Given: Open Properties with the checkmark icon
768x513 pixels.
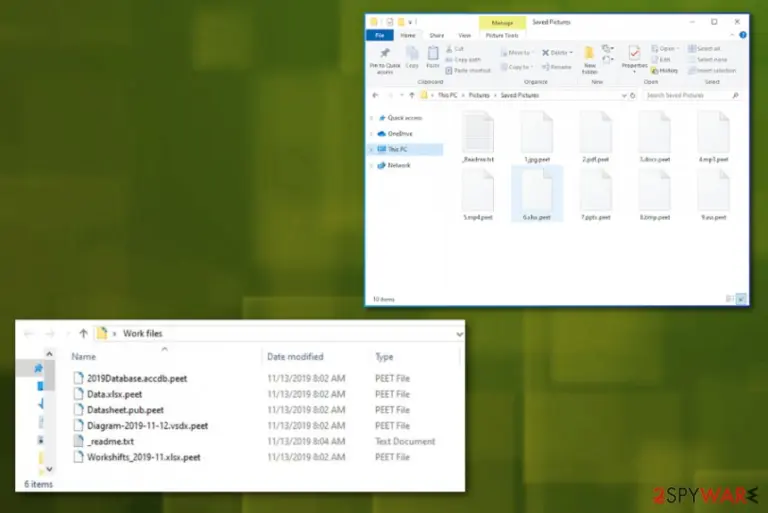Looking at the screenshot, I should click(634, 53).
